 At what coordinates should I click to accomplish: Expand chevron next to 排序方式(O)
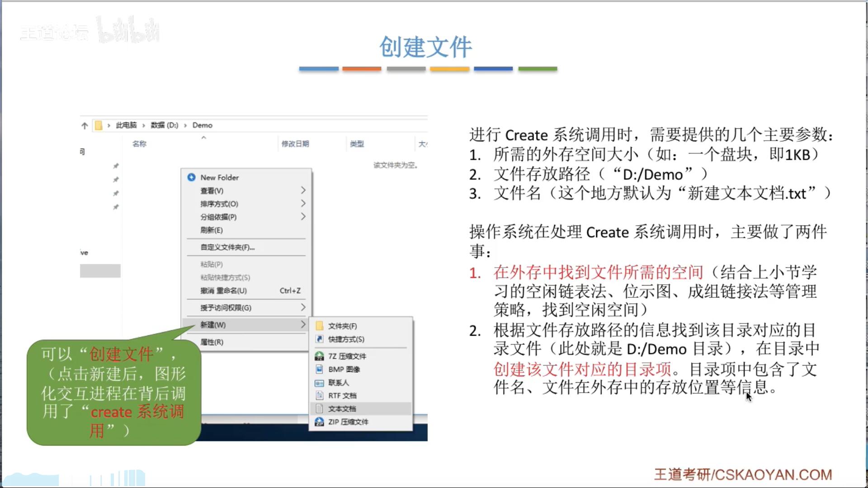(x=303, y=203)
